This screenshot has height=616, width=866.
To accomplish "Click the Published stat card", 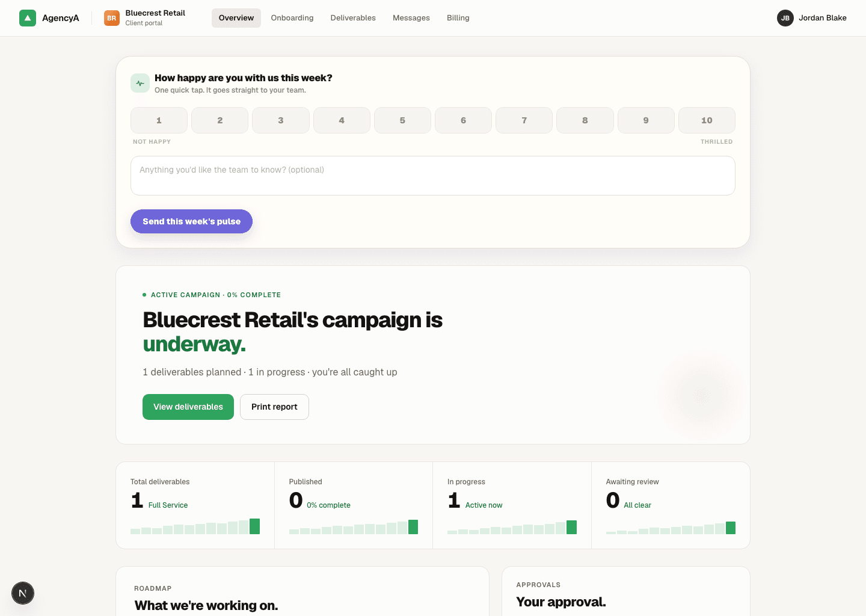I will pyautogui.click(x=354, y=505).
